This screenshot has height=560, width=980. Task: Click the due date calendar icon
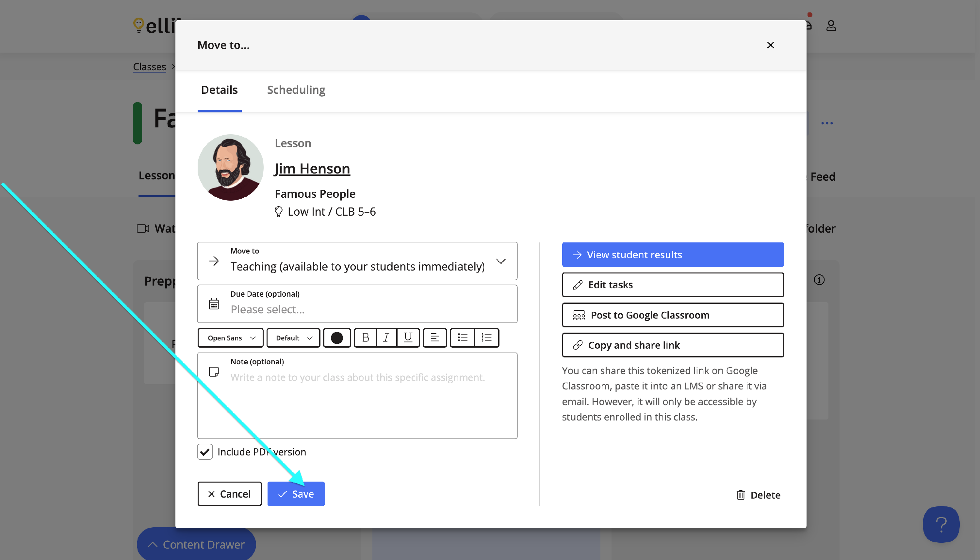pyautogui.click(x=214, y=304)
